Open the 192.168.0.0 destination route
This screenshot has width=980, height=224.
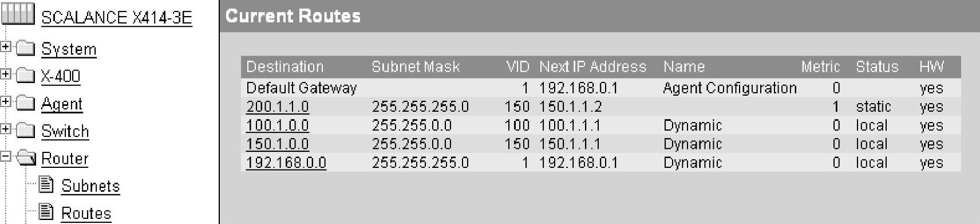tap(286, 163)
